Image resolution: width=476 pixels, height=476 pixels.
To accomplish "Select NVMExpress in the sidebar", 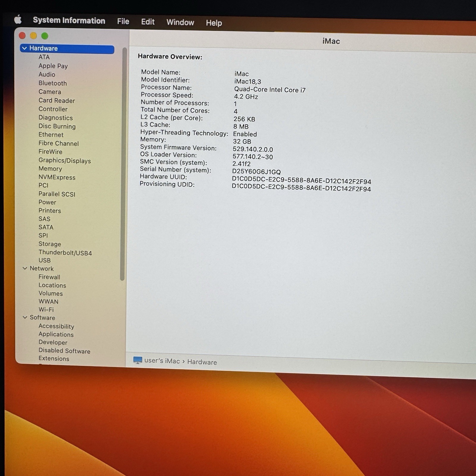I will [57, 177].
